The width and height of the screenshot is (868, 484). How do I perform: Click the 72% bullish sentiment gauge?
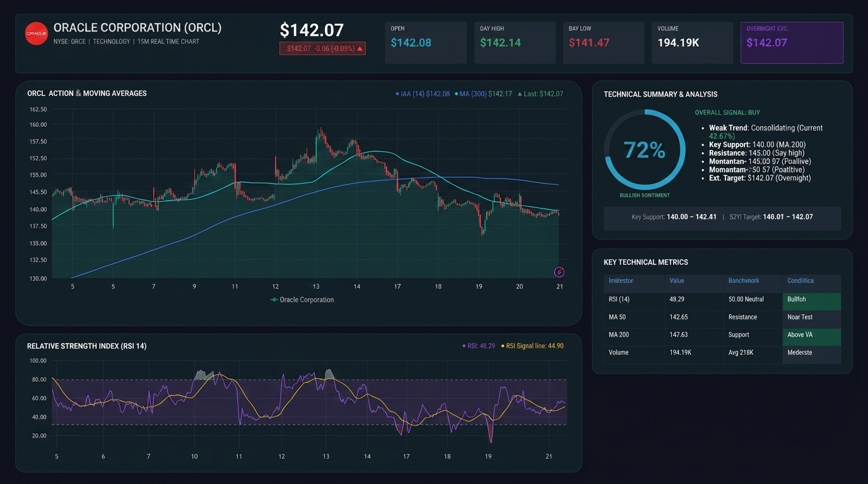pos(645,150)
